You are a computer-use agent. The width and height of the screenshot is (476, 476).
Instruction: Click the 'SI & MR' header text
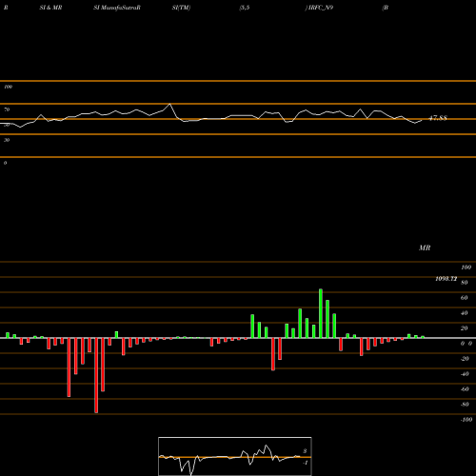coord(50,8)
